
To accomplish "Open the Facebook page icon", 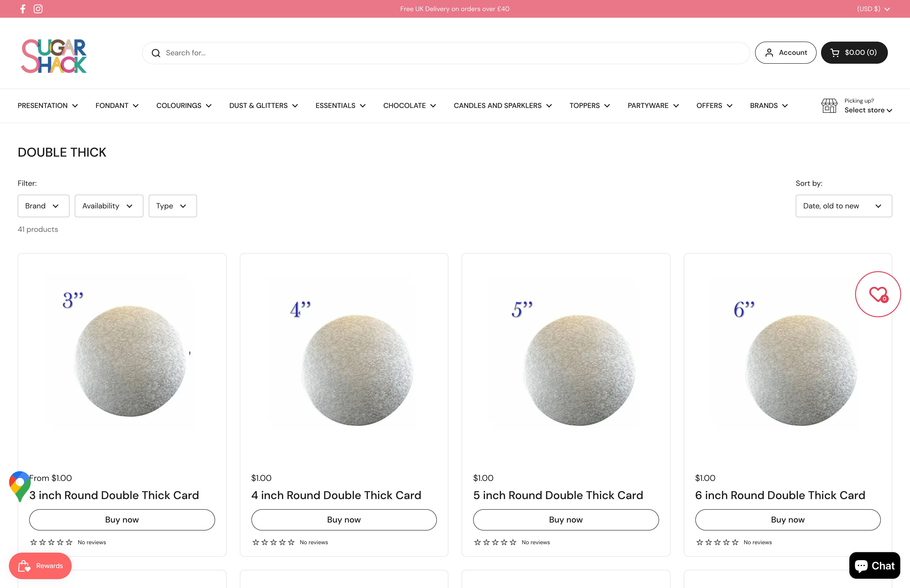I will pyautogui.click(x=23, y=9).
